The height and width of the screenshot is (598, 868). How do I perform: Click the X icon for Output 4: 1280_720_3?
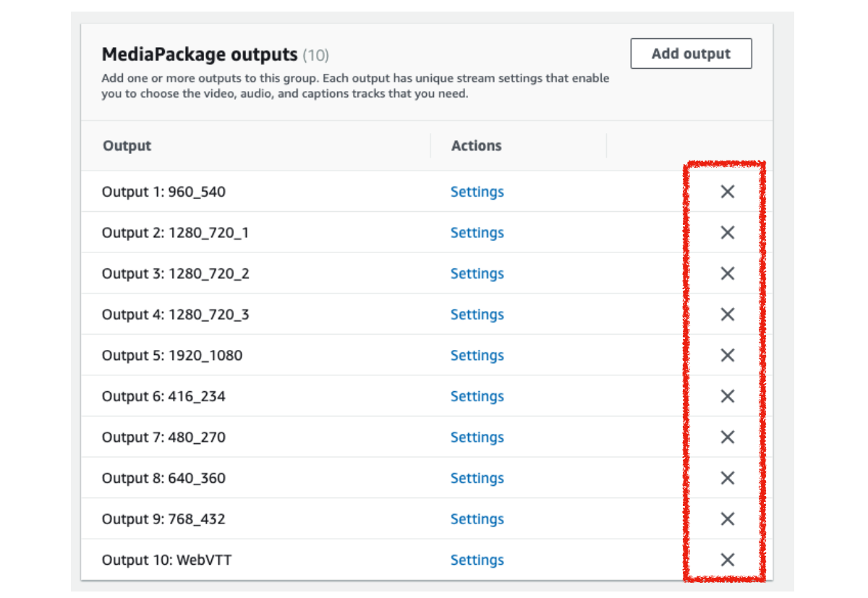pyautogui.click(x=728, y=315)
